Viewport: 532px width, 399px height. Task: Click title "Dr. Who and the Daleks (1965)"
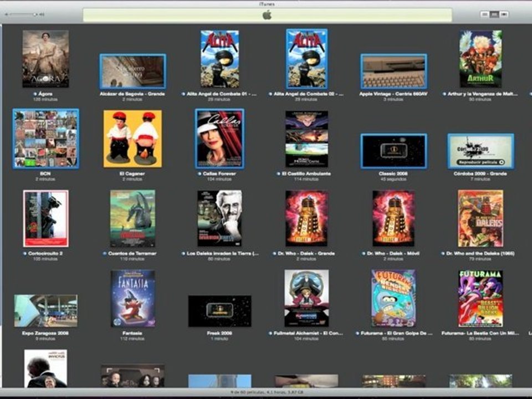pyautogui.click(x=480, y=253)
